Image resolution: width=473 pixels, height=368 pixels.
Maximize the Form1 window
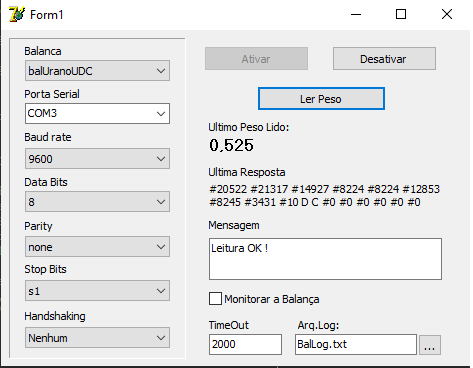click(401, 14)
